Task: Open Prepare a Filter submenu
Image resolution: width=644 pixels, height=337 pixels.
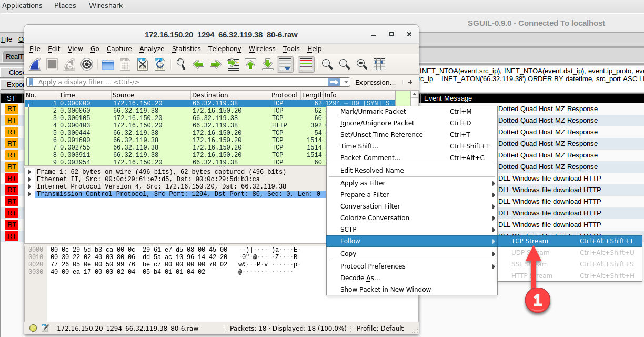Action: point(412,195)
